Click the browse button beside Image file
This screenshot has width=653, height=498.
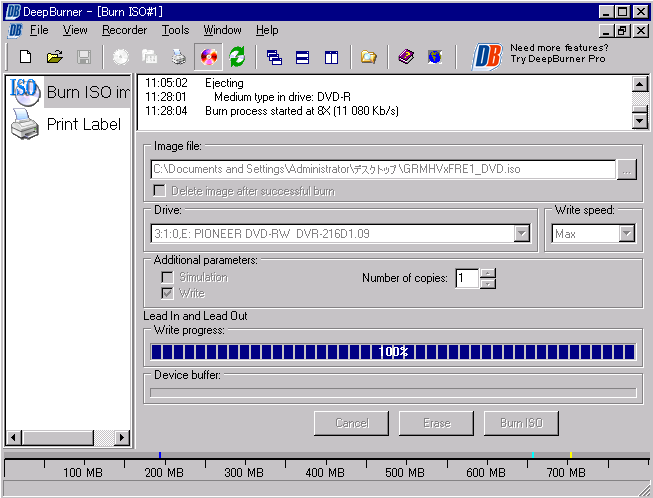[x=627, y=170]
